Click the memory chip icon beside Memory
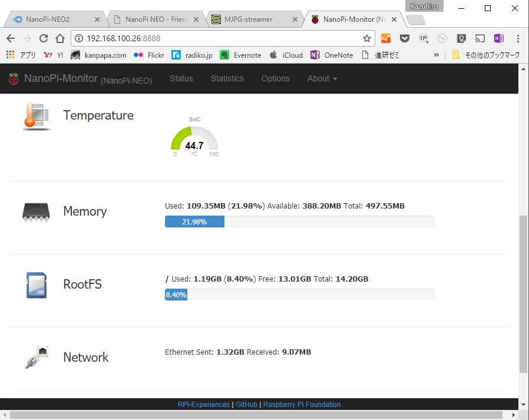 (36, 212)
